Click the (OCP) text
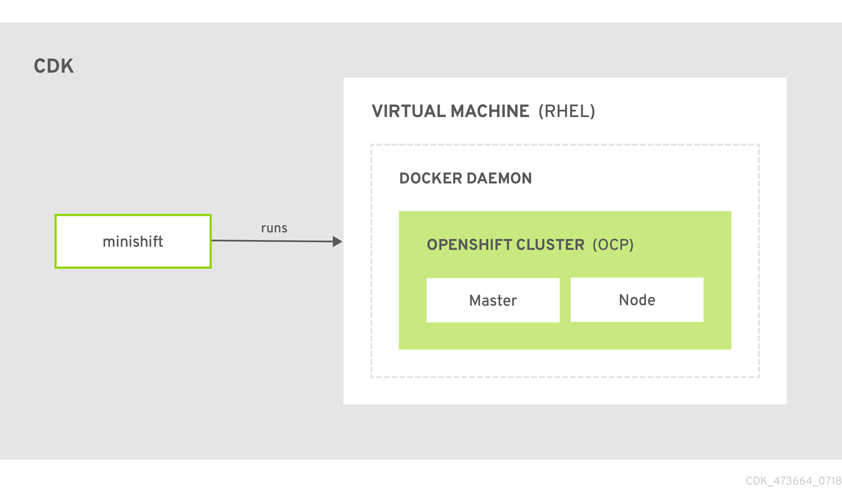This screenshot has height=504, width=842. (613, 245)
